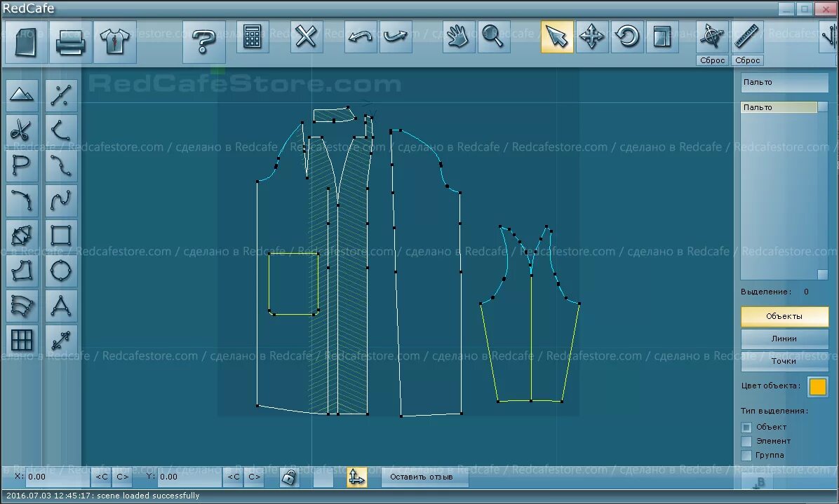The image size is (839, 504).
Task: Select Пальто in the object list
Action: point(779,107)
